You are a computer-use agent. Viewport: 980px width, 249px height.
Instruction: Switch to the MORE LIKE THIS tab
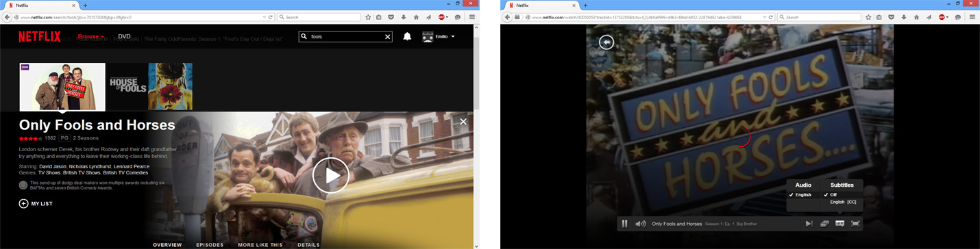pos(260,244)
